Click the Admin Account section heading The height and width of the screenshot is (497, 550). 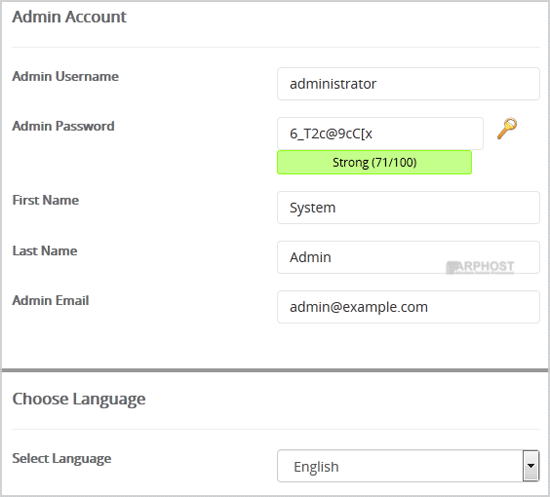pyautogui.click(x=69, y=17)
